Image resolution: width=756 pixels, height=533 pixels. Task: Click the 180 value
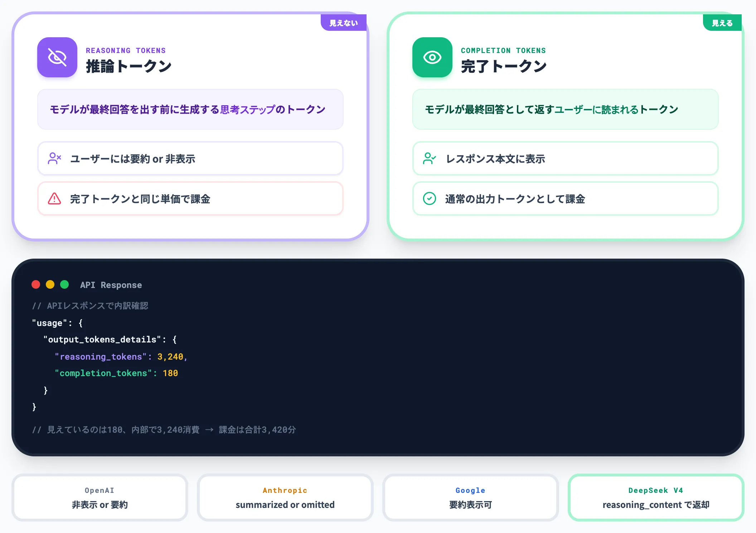pyautogui.click(x=170, y=373)
